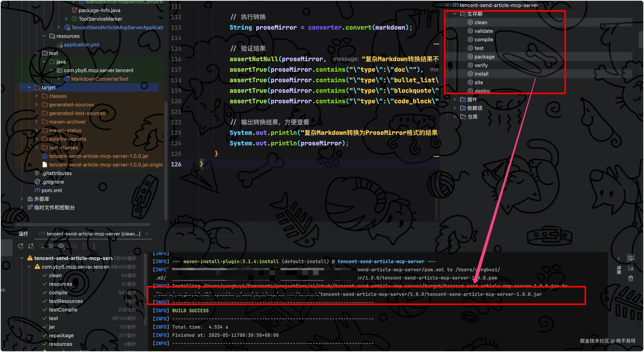Run the Maven clean lifecycle goal
The height and width of the screenshot is (352, 644).
(480, 23)
